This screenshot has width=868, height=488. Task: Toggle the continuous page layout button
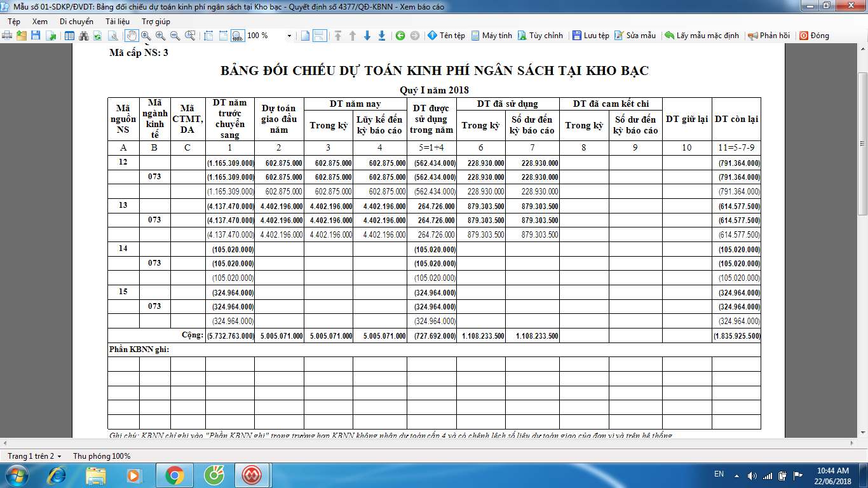pos(320,36)
